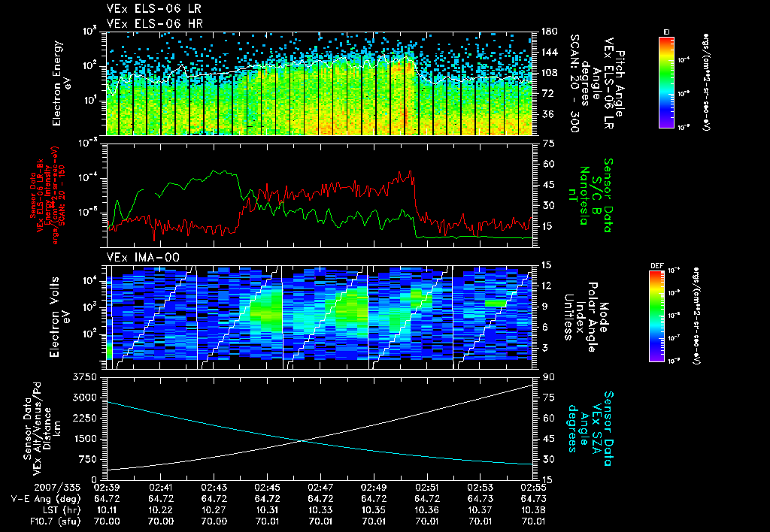Click the 02:51 time tick label
Screen dimensions: 770x532
click(427, 488)
